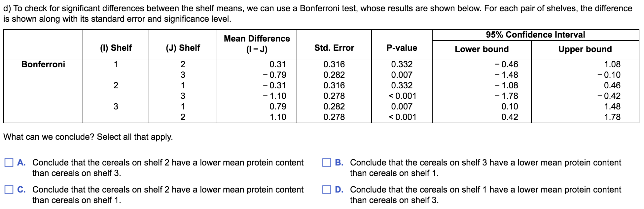Screen dimensions: 644x209
Task: Check the box for option A
Action: pyautogui.click(x=9, y=163)
